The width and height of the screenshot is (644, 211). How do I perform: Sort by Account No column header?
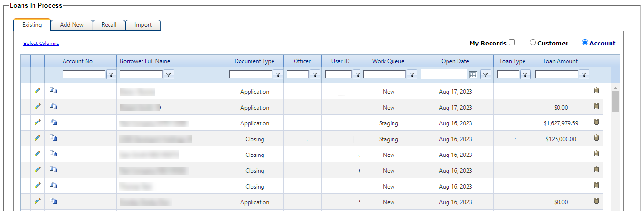tap(78, 61)
